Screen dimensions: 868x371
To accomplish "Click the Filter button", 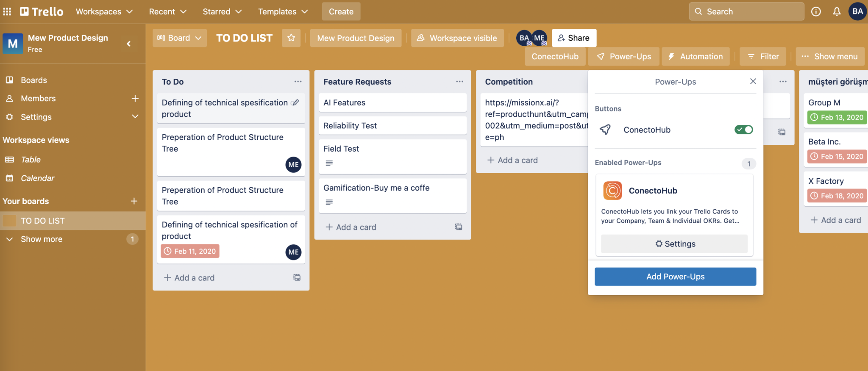I will point(763,56).
